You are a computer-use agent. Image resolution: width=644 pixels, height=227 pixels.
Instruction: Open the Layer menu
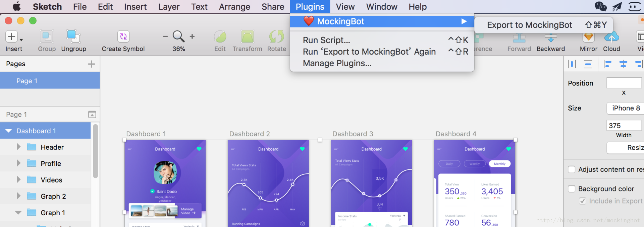(x=169, y=7)
